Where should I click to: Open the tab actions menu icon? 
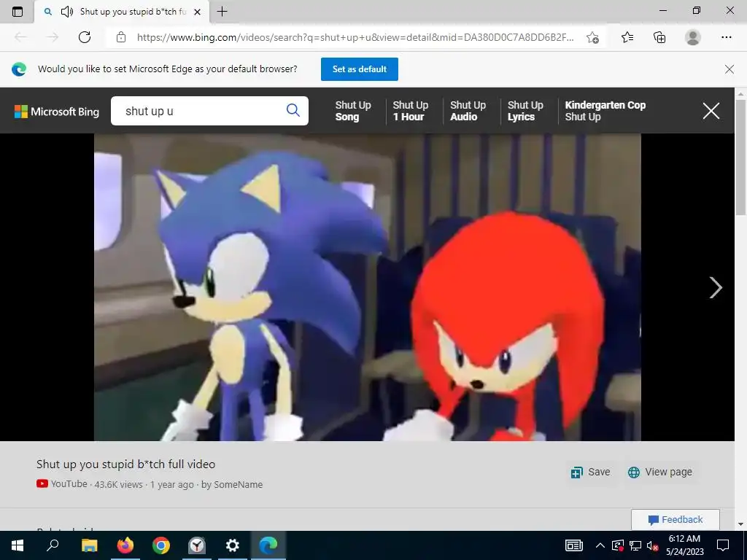pyautogui.click(x=18, y=12)
